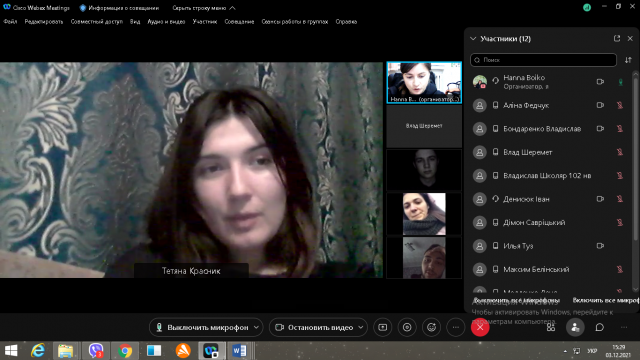
Task: Open Internet Explorer from taskbar
Action: click(x=38, y=351)
